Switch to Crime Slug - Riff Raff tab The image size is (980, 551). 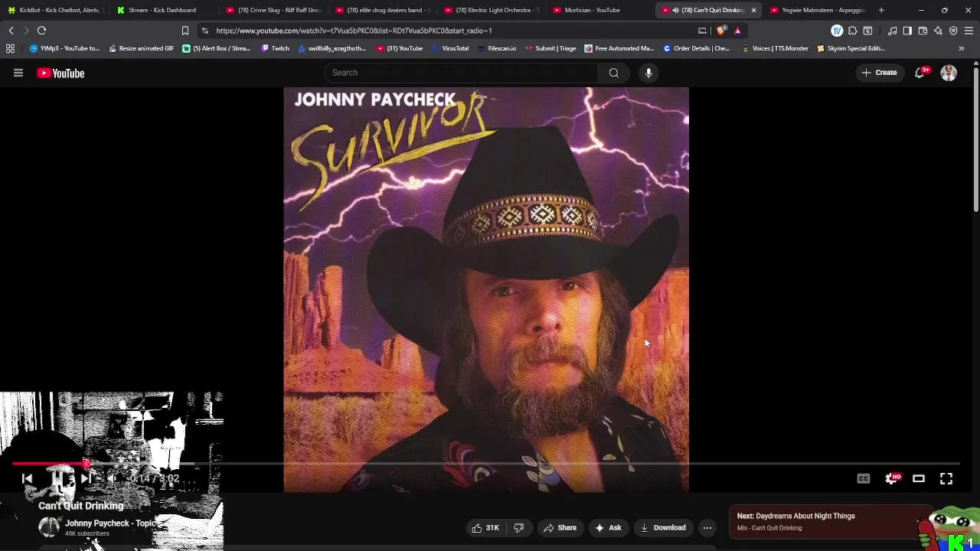pos(273,10)
